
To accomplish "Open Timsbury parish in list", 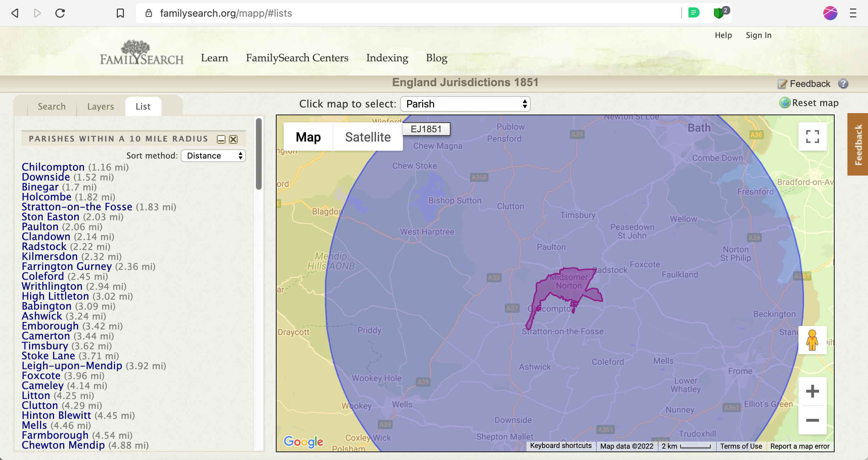I will tap(45, 345).
